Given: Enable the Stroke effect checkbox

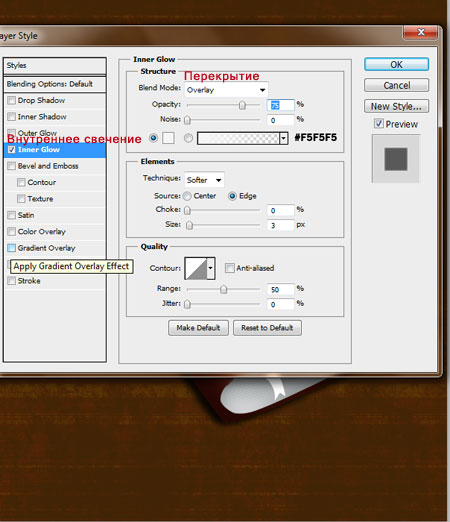Looking at the screenshot, I should point(12,281).
